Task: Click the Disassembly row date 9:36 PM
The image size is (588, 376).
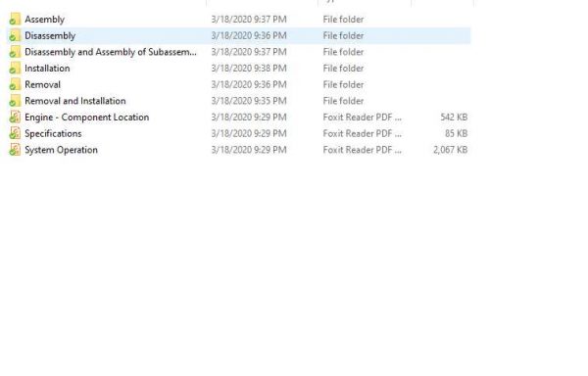Action: (x=249, y=35)
